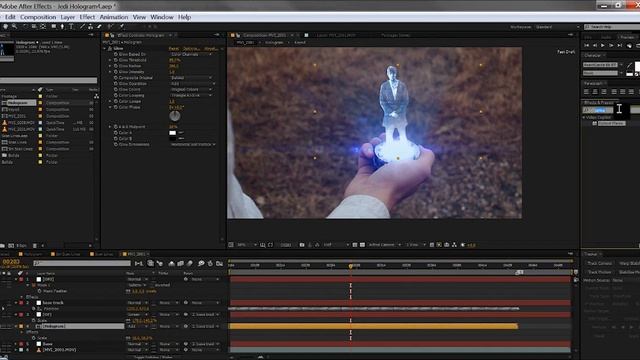The image size is (640, 360).
Task: Open the Layer menu
Action: click(68, 17)
